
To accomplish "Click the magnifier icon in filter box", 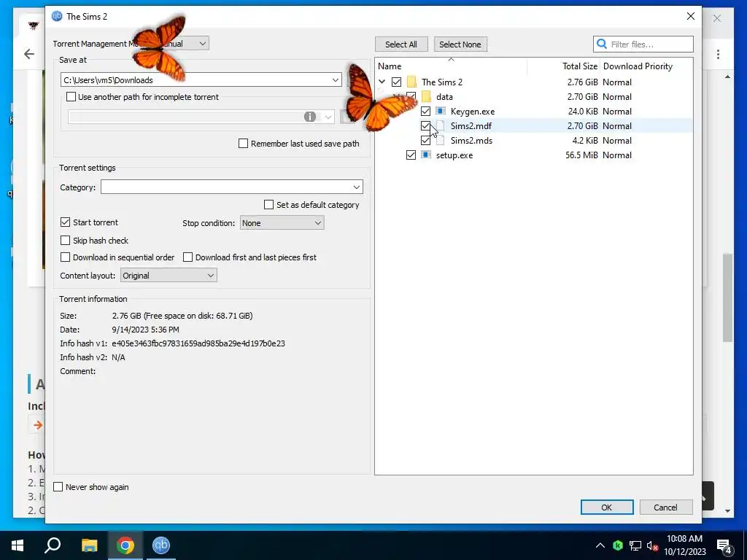I will (602, 44).
